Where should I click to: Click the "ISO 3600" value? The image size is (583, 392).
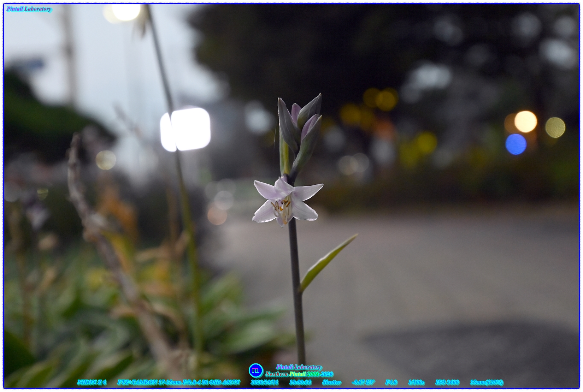(x=447, y=382)
